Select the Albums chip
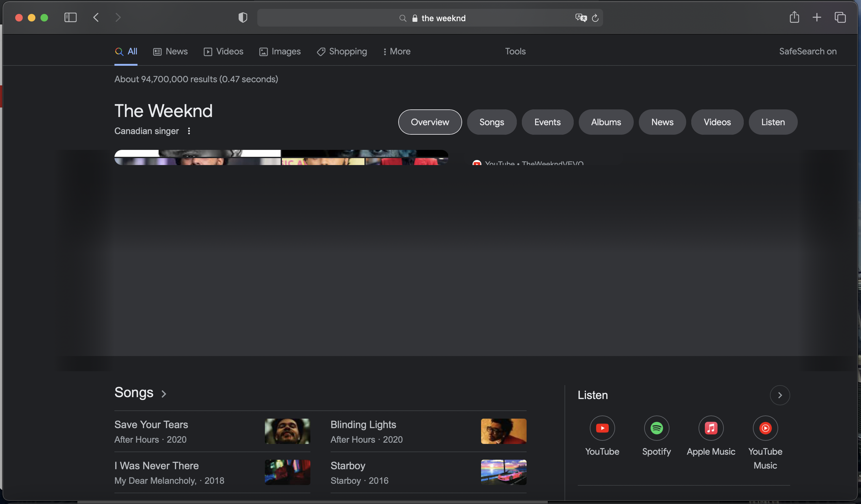861x504 pixels. click(606, 122)
